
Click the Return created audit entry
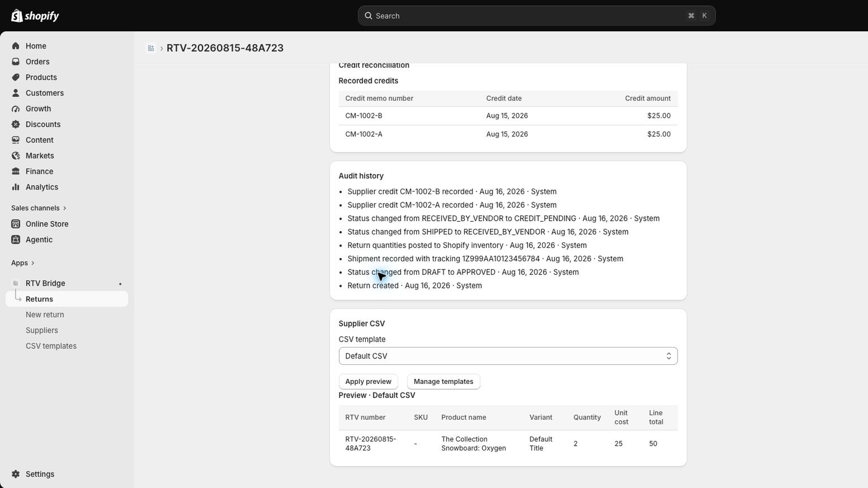[414, 286]
